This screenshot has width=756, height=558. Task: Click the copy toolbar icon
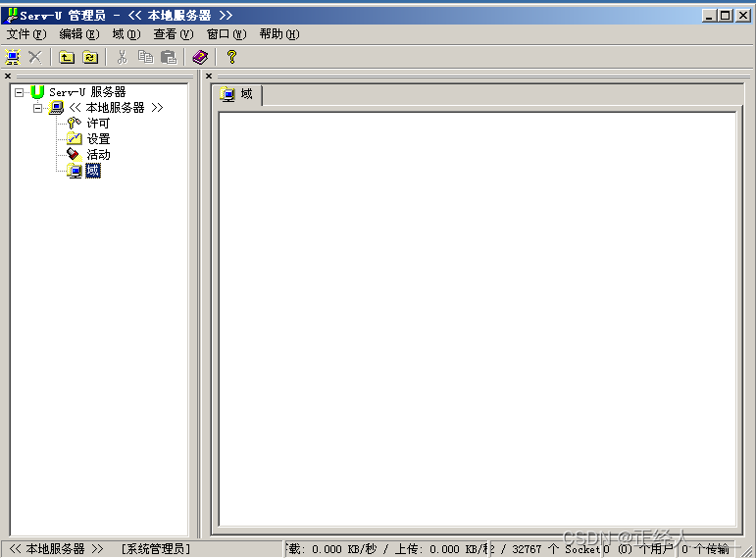click(145, 57)
